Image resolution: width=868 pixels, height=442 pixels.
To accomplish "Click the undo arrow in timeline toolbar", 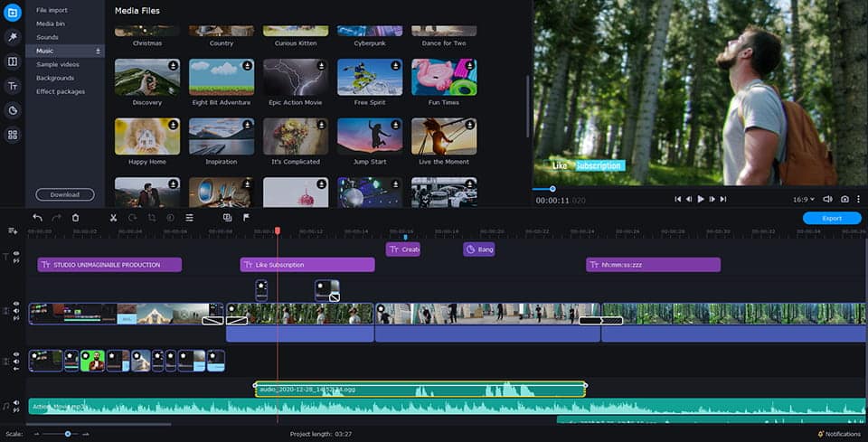I will tap(37, 218).
